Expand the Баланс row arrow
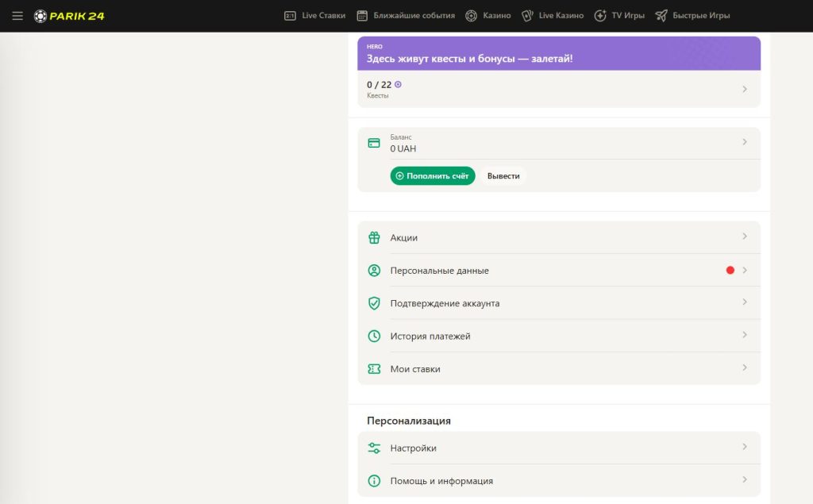 [744, 142]
